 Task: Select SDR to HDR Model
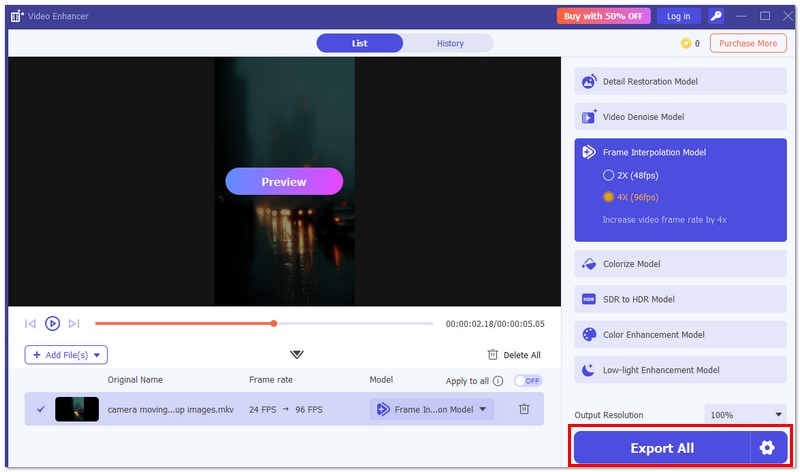680,299
